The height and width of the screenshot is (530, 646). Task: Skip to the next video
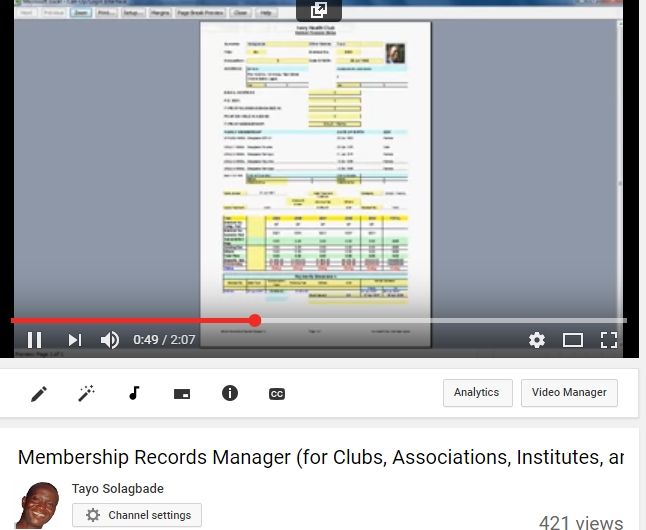pos(75,340)
